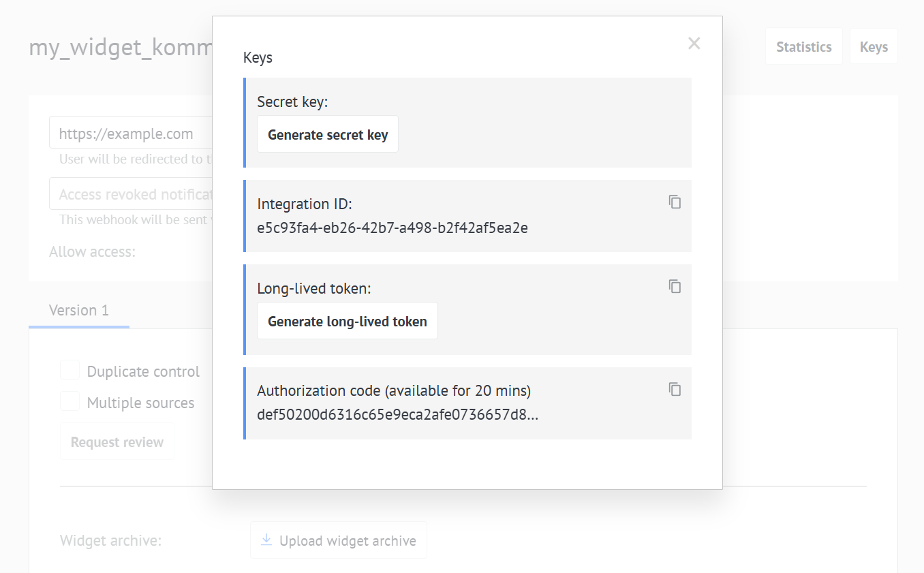924x573 pixels.
Task: Open the Statistics page
Action: (803, 47)
